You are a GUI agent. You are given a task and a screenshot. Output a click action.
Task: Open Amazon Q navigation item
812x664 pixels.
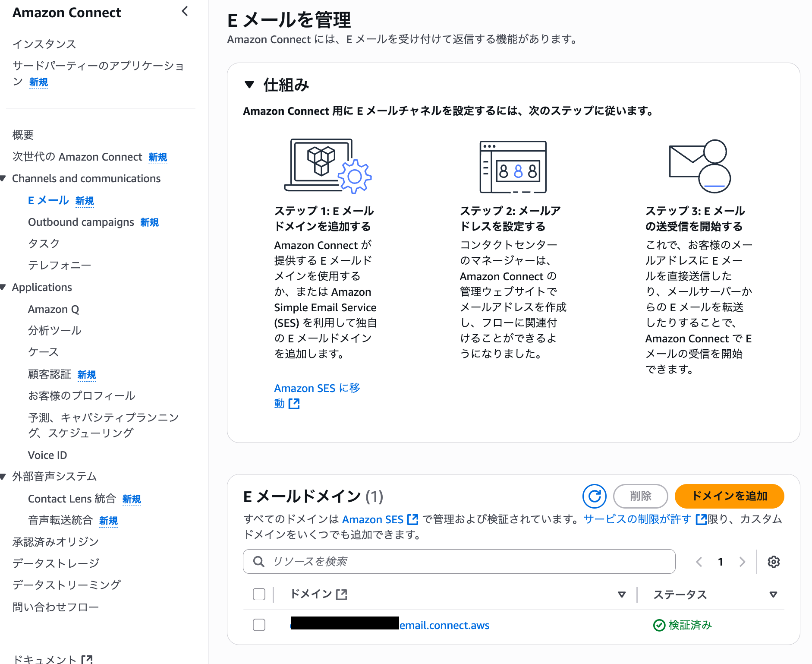pos(54,309)
